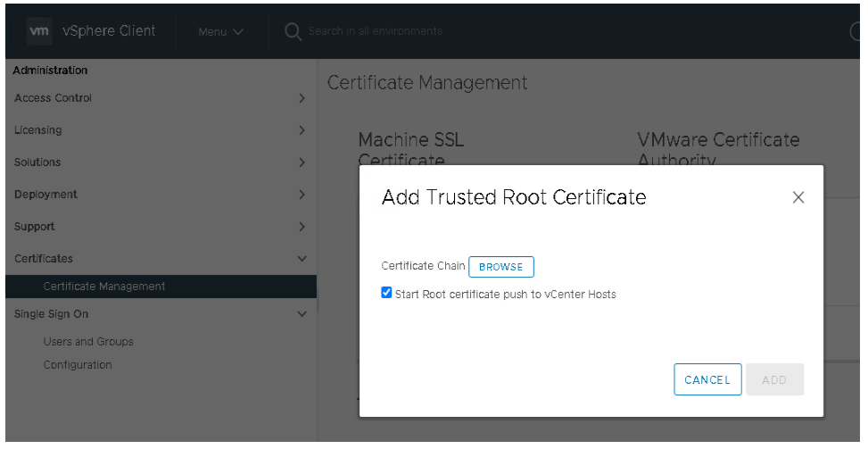Click the search magnifier icon
The width and height of the screenshot is (868, 449).
click(x=293, y=31)
